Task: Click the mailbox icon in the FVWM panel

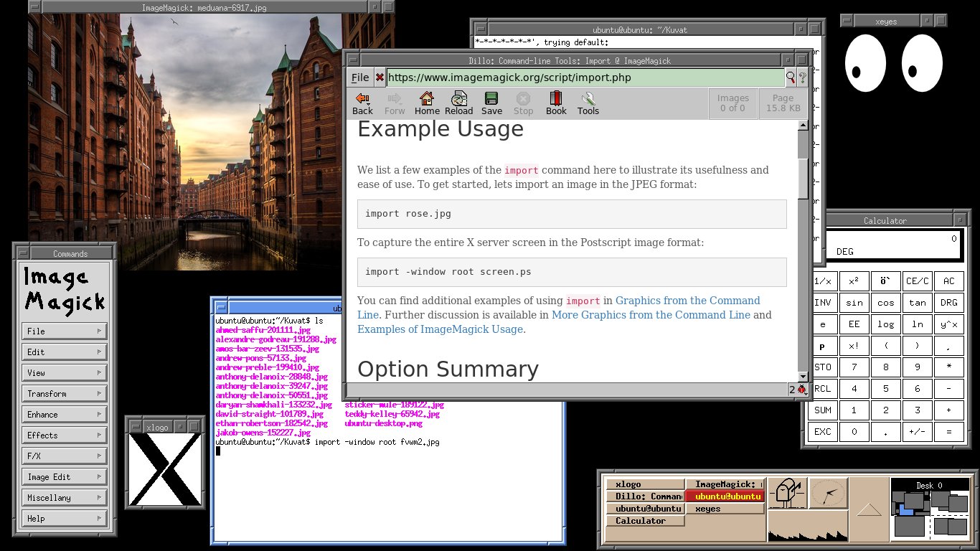Action: coord(786,494)
